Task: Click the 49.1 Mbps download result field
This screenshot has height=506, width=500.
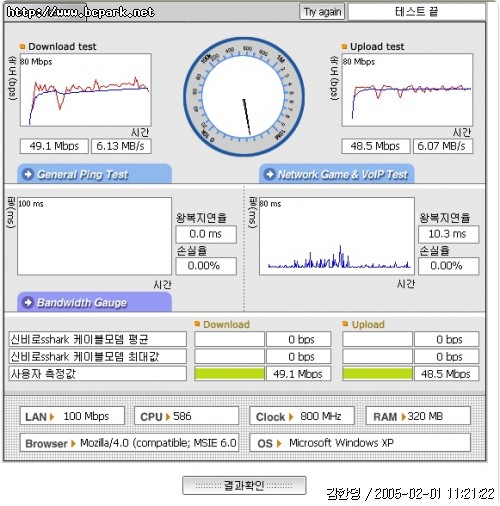Action: coord(54,146)
